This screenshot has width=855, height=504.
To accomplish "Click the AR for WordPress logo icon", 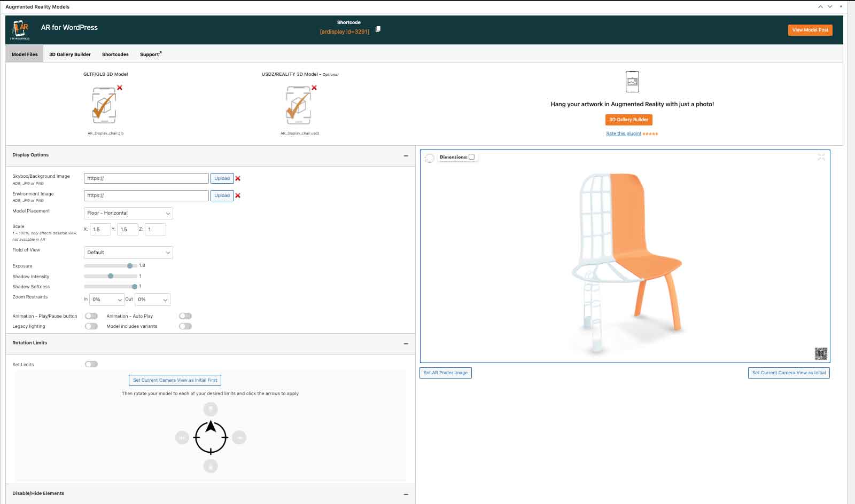I will [20, 29].
